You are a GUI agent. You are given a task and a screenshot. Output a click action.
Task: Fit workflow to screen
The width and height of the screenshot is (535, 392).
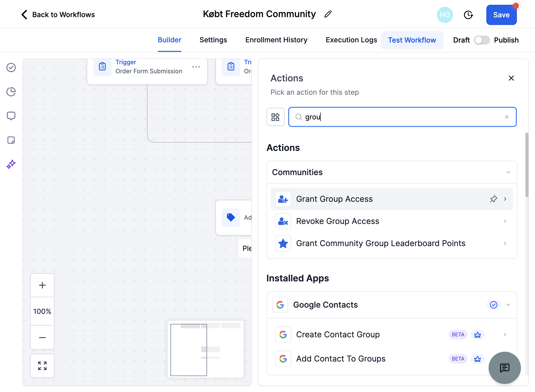tap(42, 366)
